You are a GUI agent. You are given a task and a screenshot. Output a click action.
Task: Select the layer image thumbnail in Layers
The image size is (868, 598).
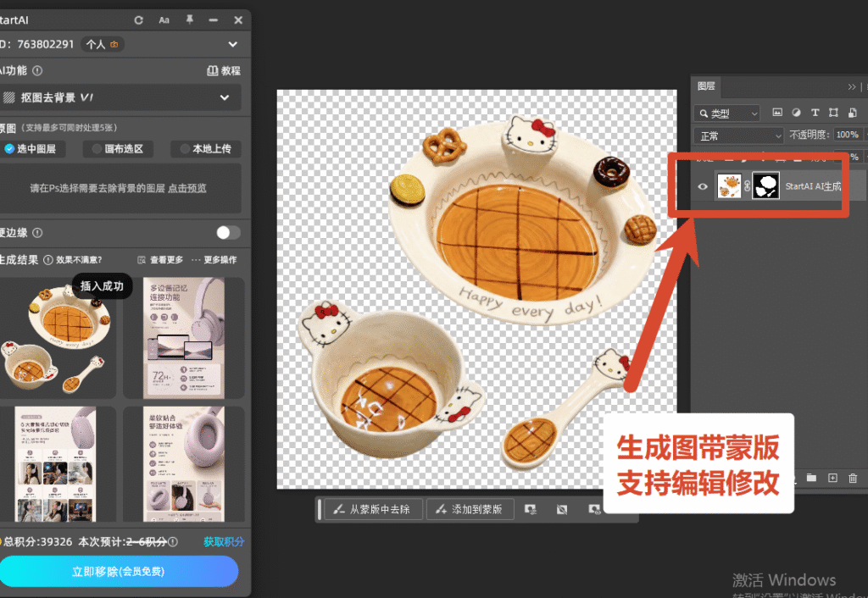tap(729, 185)
